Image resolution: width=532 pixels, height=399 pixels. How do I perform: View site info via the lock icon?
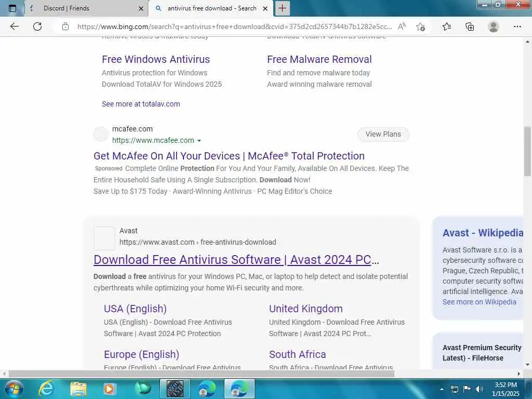coord(65,26)
